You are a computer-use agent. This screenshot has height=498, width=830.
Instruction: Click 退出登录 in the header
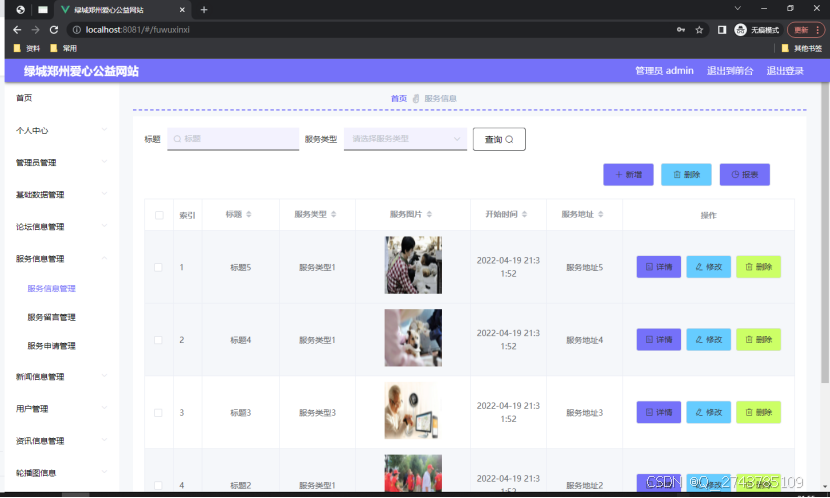point(785,70)
